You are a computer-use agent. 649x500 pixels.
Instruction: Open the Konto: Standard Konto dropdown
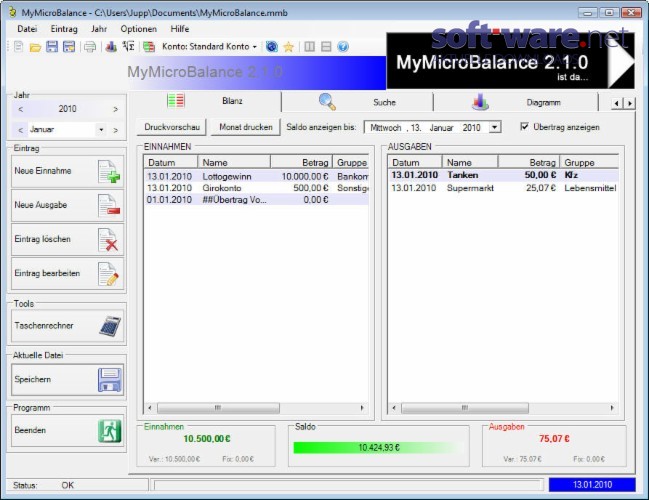pyautogui.click(x=209, y=46)
